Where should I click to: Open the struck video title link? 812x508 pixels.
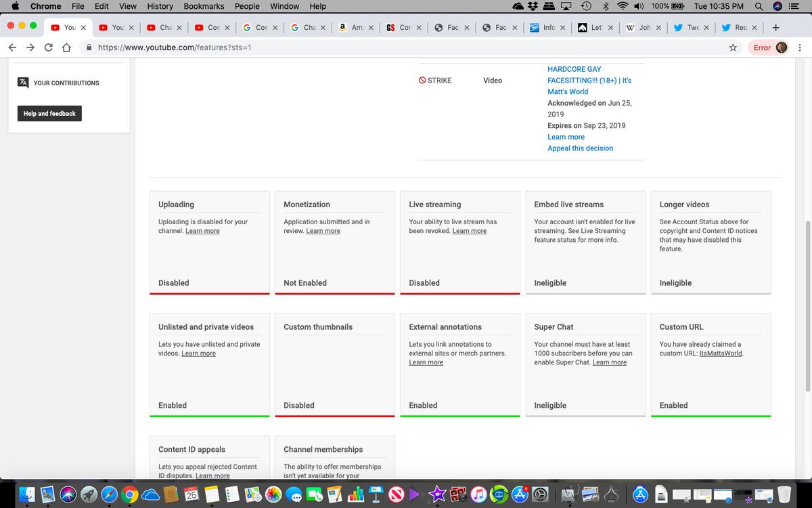pos(589,80)
